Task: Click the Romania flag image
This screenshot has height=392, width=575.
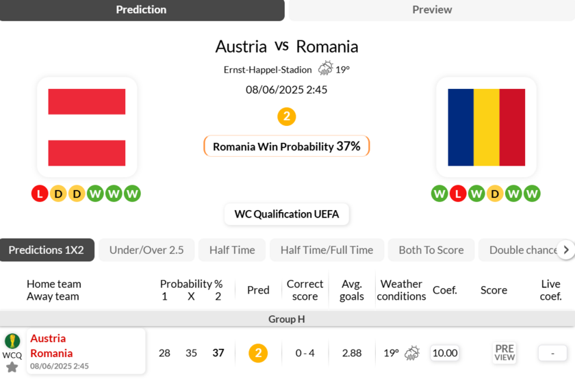Action: (x=486, y=127)
